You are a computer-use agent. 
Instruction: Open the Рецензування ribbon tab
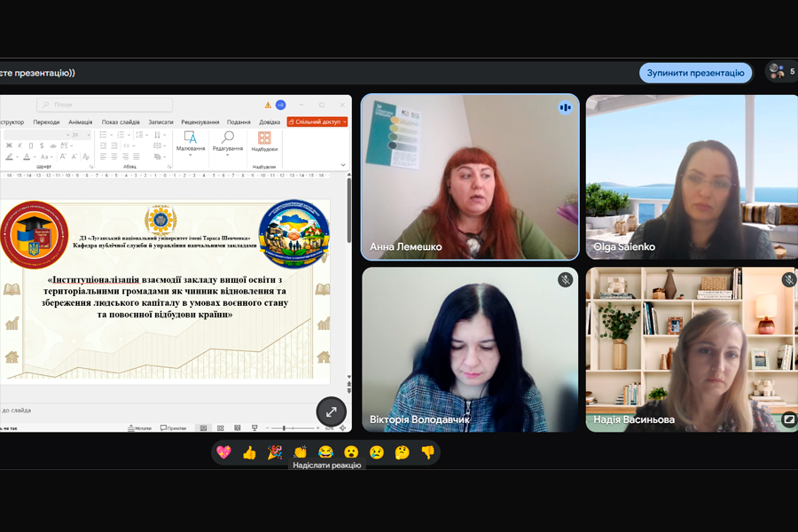pos(199,122)
